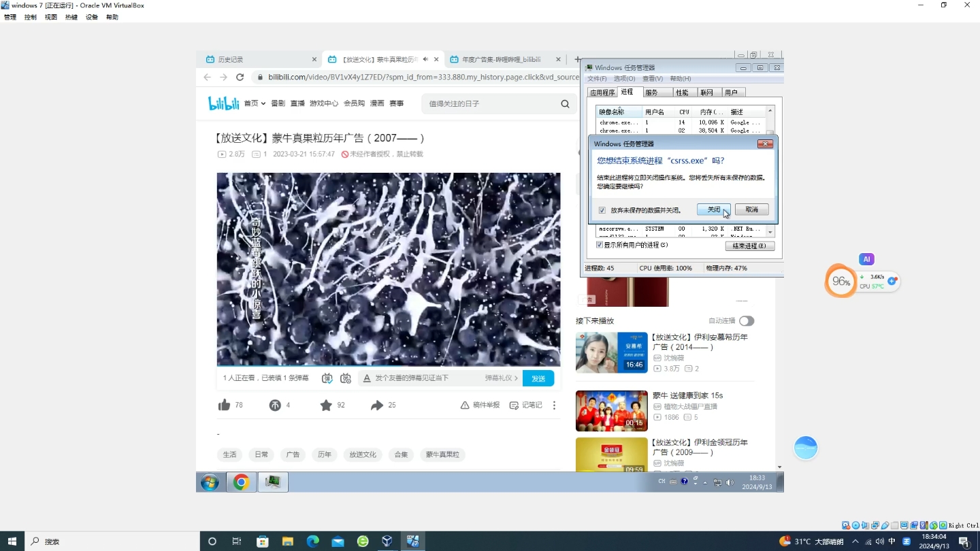Open the 文件(F) menu in Task Manager
Screen dimensions: 980x551
[597, 79]
